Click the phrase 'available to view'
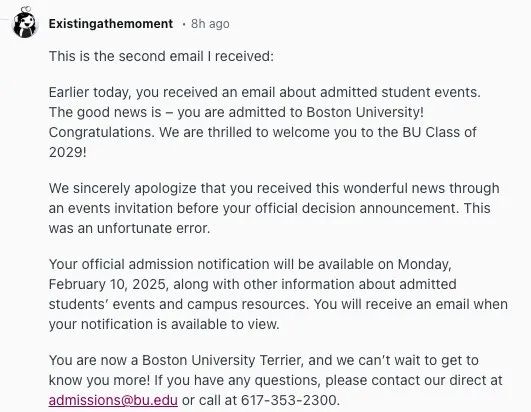Viewport: 531px width, 412px height. 225,324
